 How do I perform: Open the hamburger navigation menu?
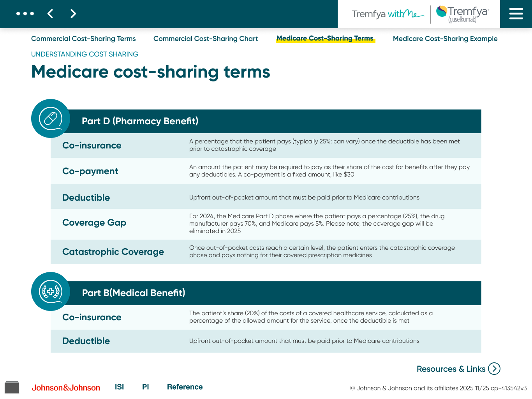(x=516, y=13)
